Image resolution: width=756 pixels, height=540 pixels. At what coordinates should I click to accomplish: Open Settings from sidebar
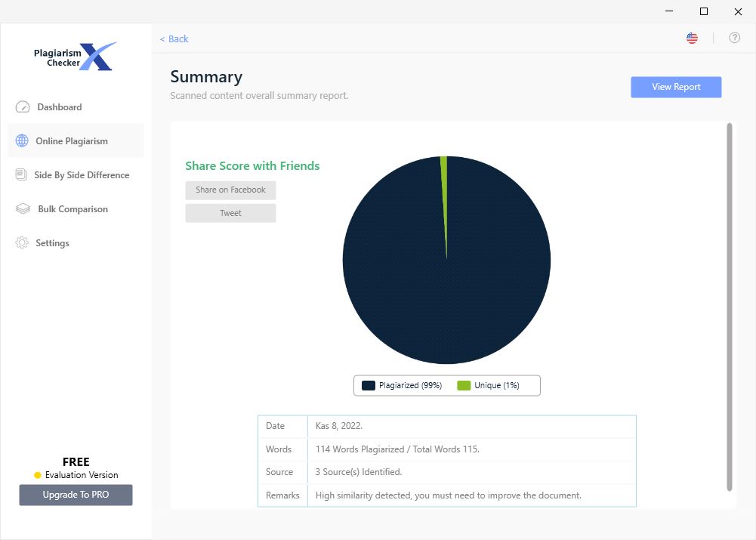tap(76, 243)
